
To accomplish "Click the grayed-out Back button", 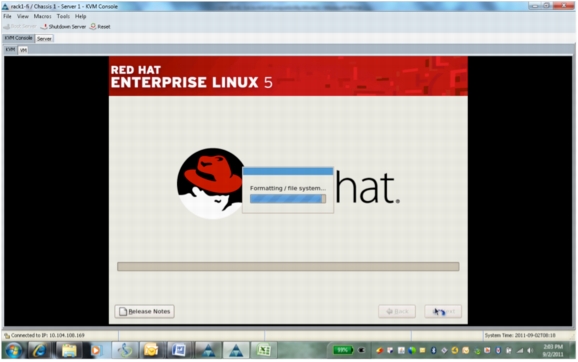I will [397, 311].
